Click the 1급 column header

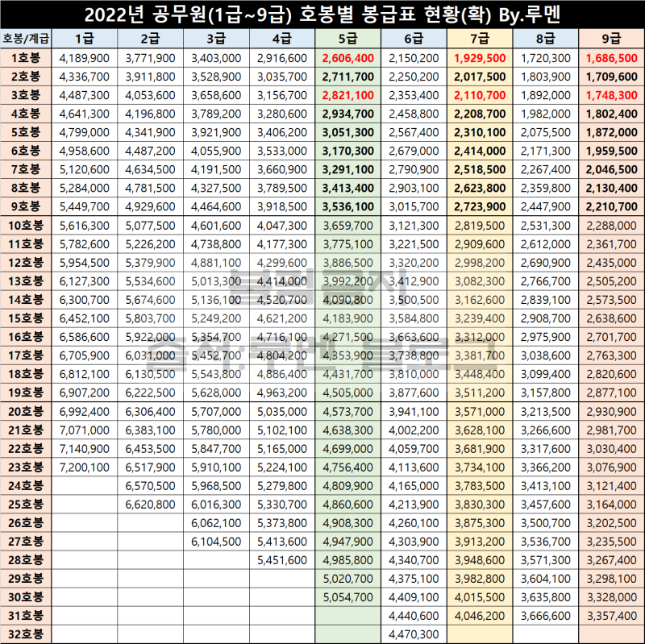click(85, 39)
